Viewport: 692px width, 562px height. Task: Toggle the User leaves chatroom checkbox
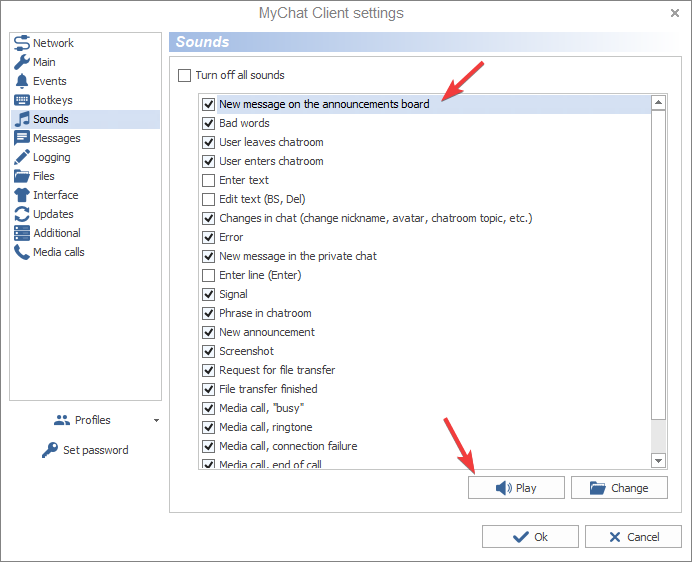208,143
